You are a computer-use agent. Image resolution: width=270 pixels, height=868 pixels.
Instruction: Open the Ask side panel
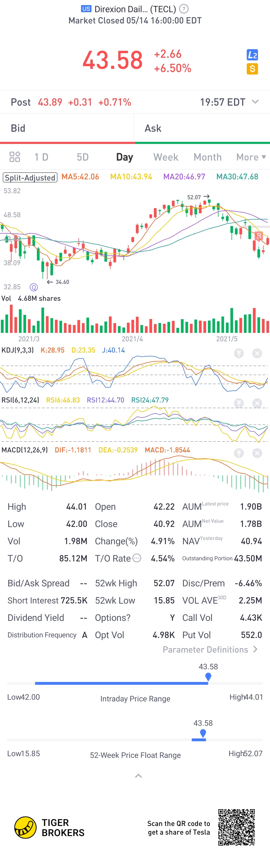point(202,128)
